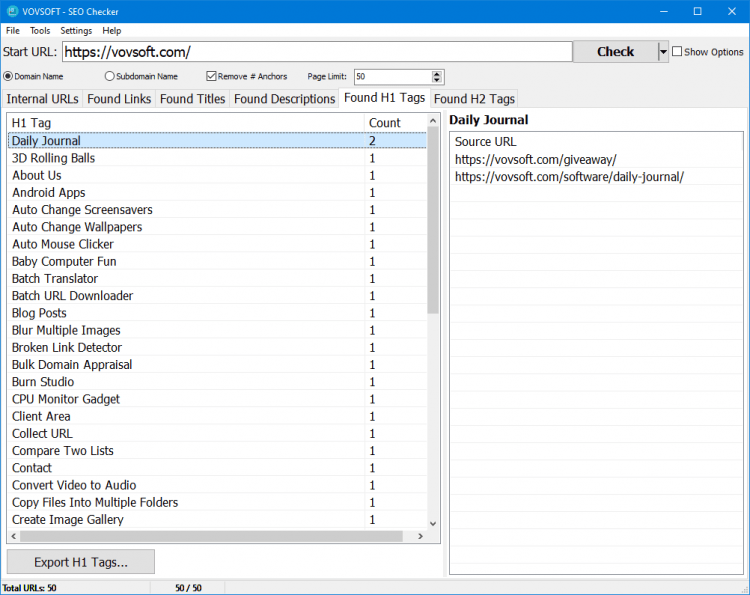750x595 pixels.
Task: Switch to the Found H2 Tags tab
Action: [x=474, y=99]
